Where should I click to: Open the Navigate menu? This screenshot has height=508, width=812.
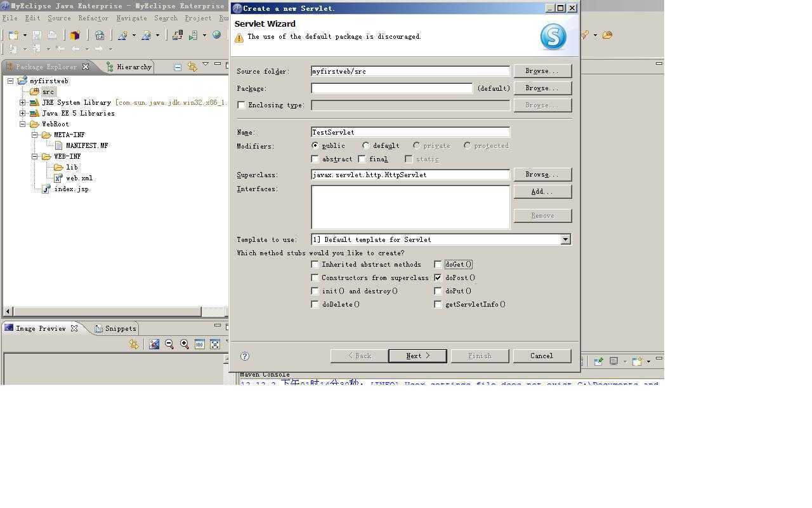coord(131,18)
